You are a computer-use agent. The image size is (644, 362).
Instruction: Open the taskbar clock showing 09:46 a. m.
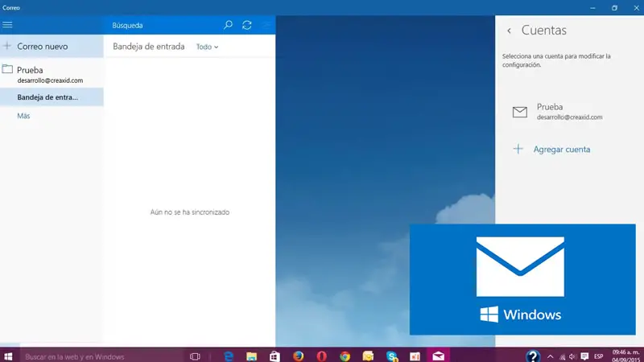(x=625, y=356)
